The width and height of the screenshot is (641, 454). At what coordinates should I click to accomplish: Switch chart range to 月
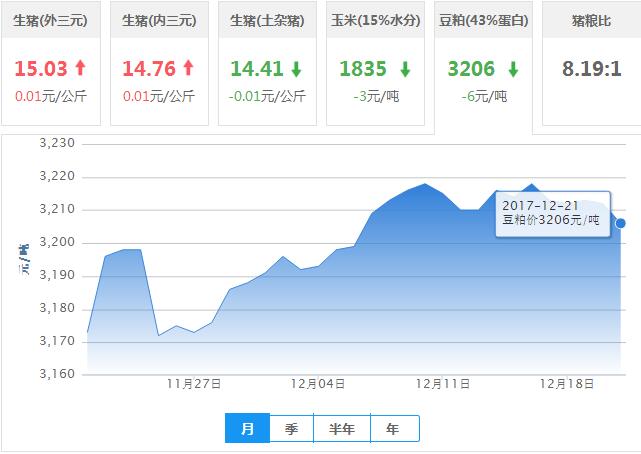247,428
